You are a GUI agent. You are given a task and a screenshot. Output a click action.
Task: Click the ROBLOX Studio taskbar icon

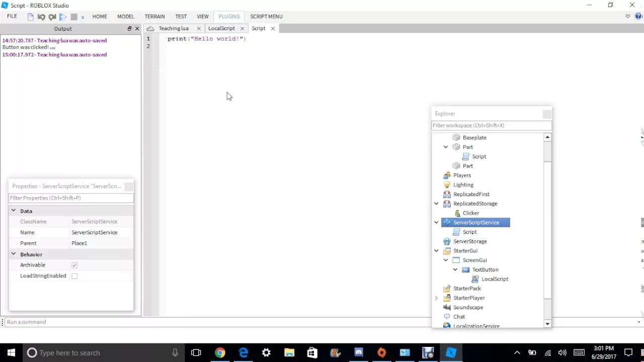451,352
